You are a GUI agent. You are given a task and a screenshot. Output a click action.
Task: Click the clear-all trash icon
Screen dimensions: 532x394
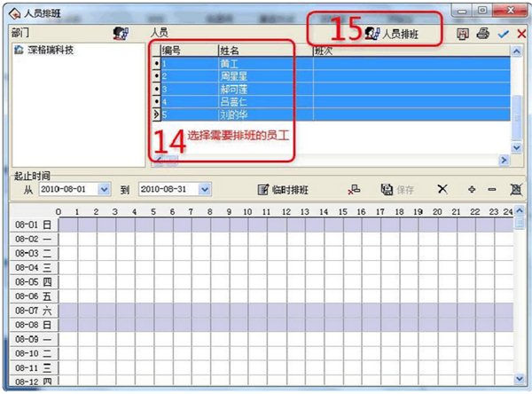[x=516, y=189]
